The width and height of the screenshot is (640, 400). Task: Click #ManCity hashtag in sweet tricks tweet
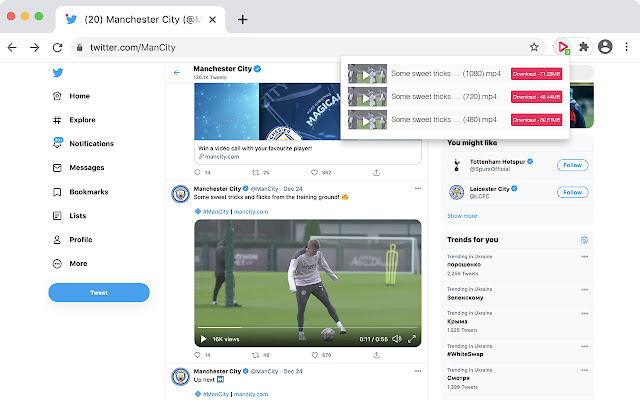[216, 211]
